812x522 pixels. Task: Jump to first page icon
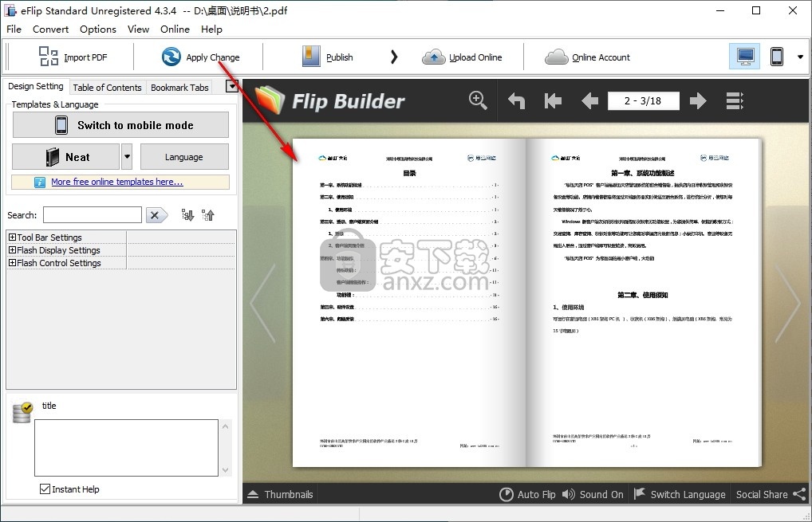[x=553, y=100]
